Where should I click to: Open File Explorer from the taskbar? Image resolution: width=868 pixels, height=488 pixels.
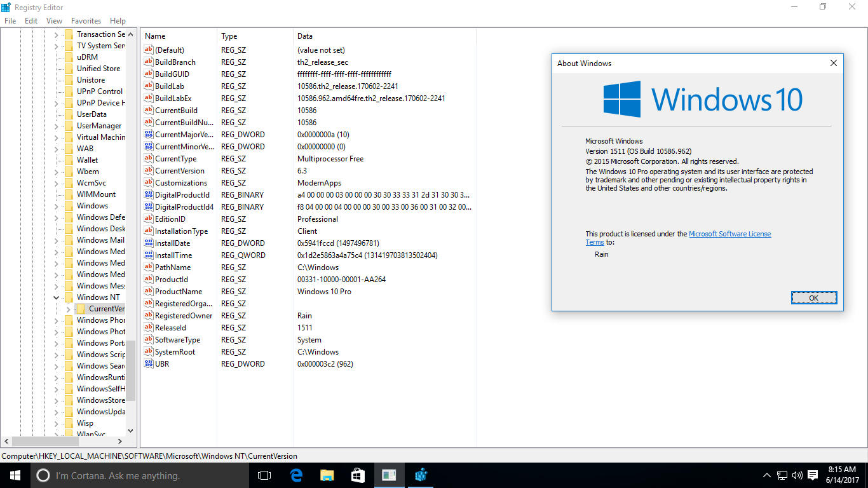(x=327, y=475)
